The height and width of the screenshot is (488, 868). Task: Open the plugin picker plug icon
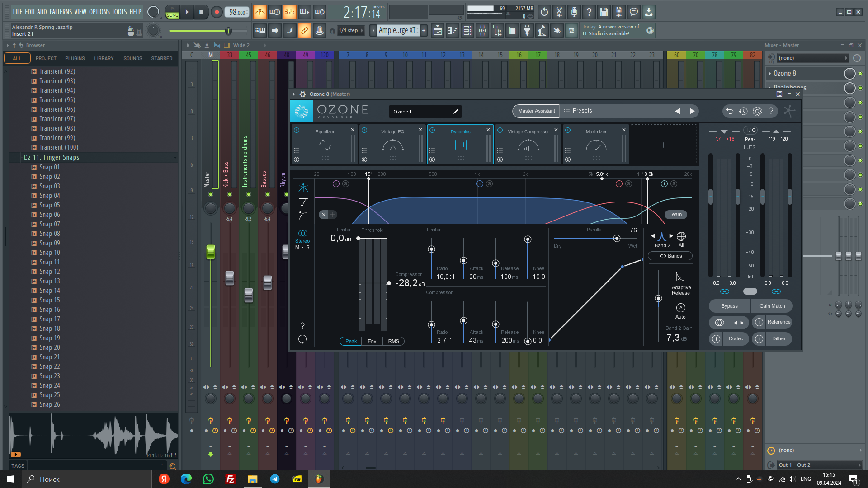[x=527, y=31]
